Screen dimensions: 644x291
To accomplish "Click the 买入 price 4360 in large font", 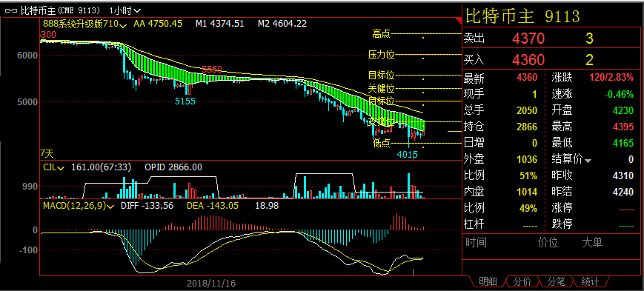I will click(x=528, y=60).
